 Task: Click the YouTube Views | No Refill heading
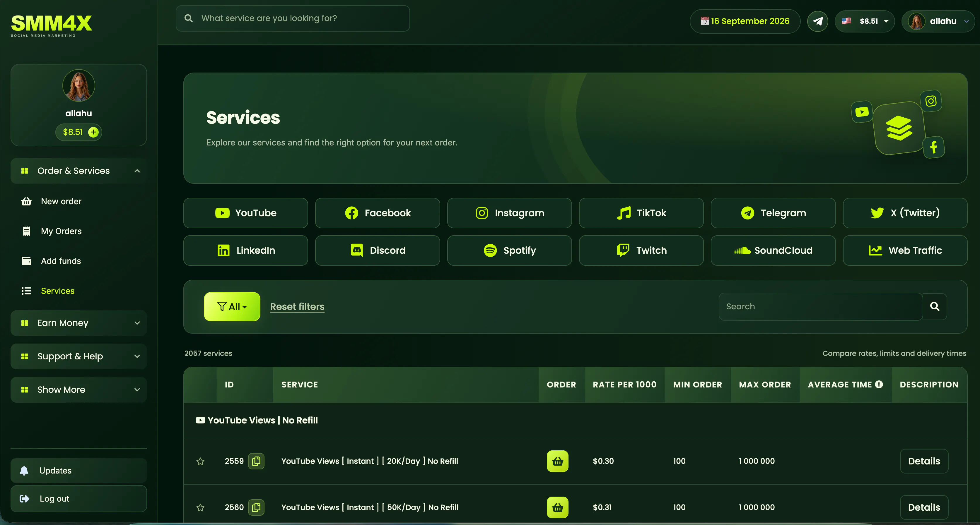(x=257, y=421)
